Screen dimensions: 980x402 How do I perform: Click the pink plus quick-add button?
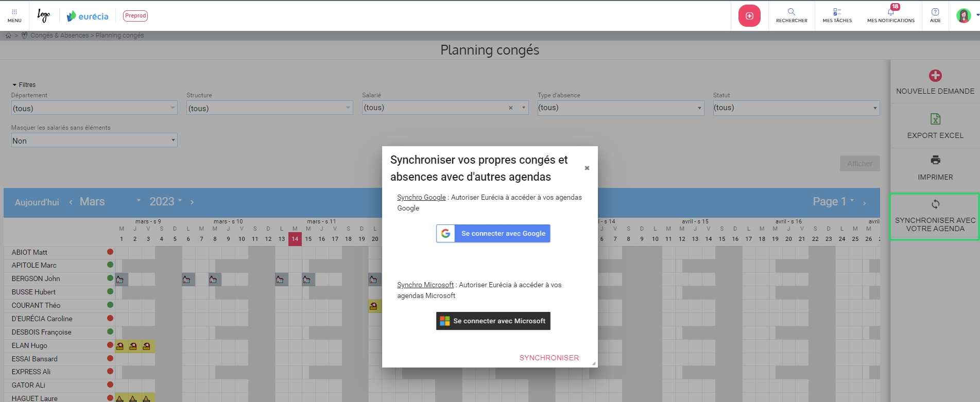[749, 16]
